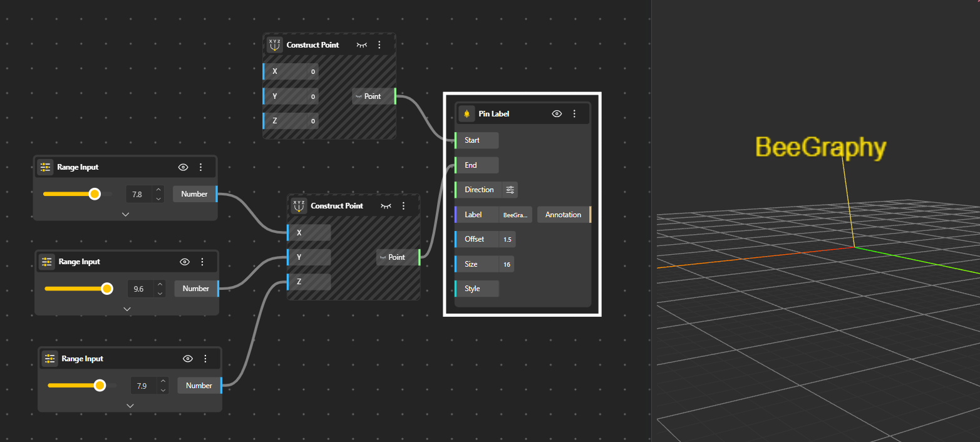Click the Offset value field showing 1.5
Viewport: 980px width, 442px height.
(507, 239)
